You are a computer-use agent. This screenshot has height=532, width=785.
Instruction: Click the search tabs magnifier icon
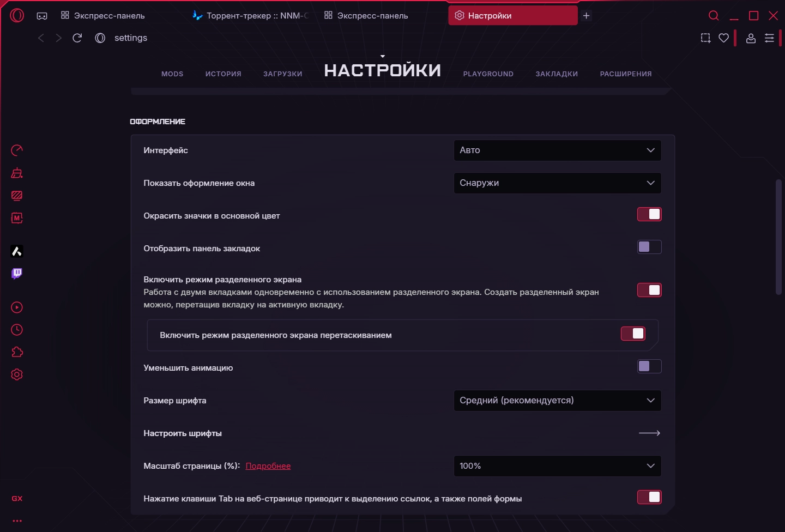pos(714,16)
